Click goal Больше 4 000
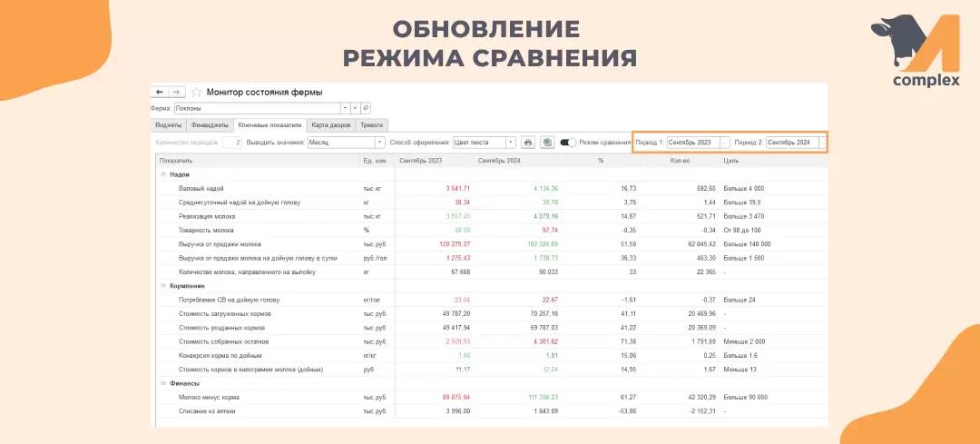The height and width of the screenshot is (444, 980). [744, 188]
